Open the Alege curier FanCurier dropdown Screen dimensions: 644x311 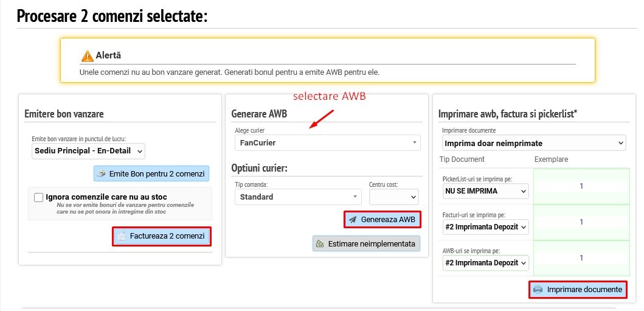(327, 143)
